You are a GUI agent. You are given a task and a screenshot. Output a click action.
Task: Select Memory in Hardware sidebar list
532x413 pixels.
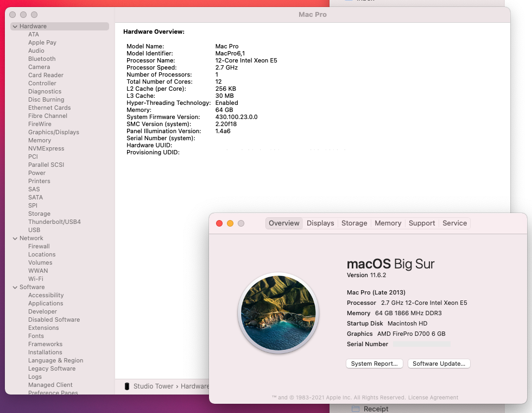39,140
